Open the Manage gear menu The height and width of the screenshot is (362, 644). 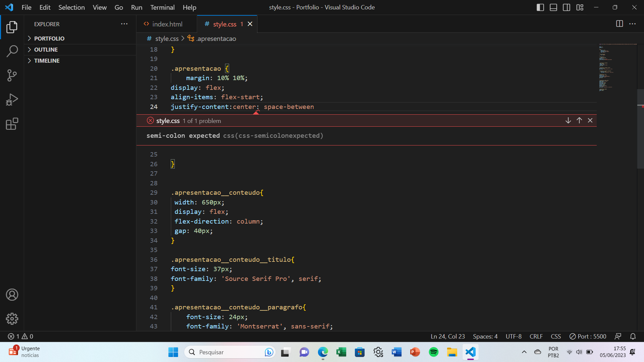coord(12,319)
